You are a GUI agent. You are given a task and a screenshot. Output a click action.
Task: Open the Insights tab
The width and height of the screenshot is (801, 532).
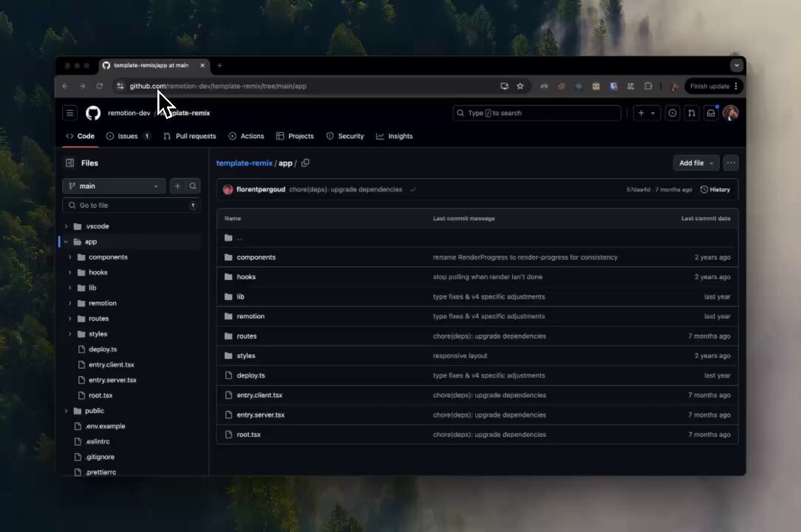395,136
